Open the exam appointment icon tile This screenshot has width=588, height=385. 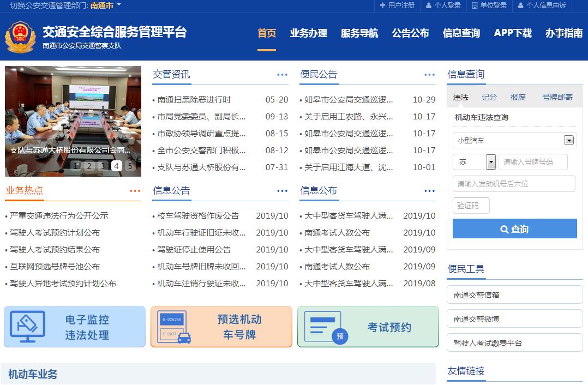368,327
